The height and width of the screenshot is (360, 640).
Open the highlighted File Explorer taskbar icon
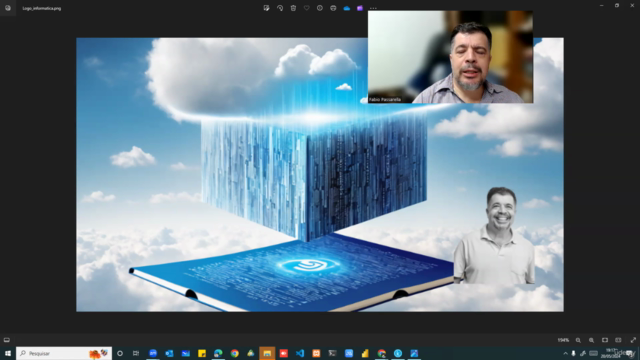(x=267, y=353)
